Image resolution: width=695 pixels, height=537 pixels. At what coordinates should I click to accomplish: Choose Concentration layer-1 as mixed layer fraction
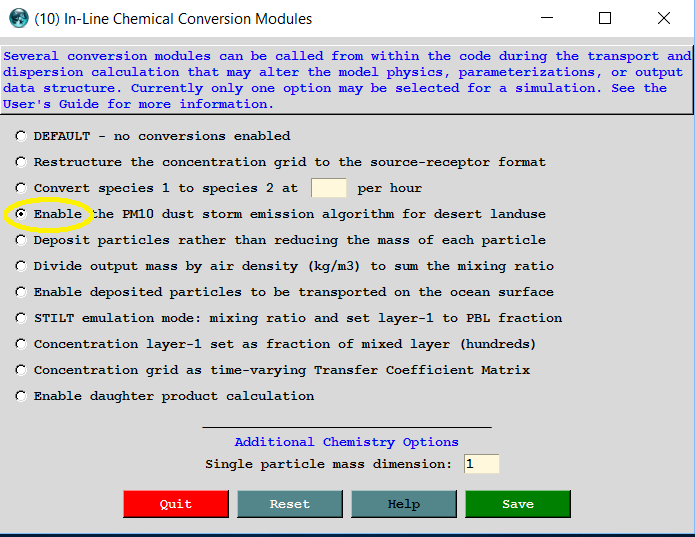(x=21, y=344)
